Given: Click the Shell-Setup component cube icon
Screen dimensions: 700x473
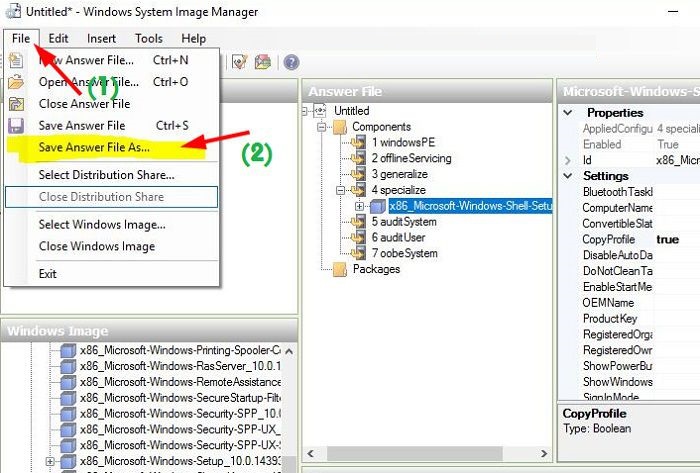Looking at the screenshot, I should 378,206.
